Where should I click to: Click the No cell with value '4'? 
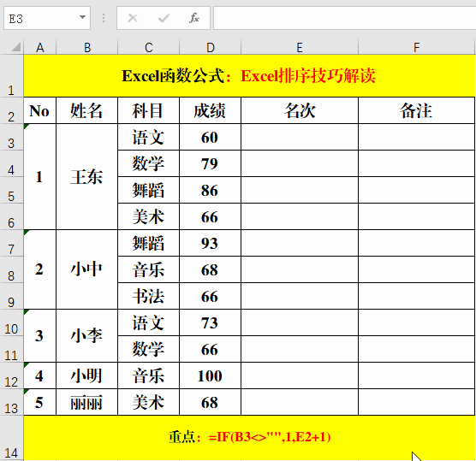coord(39,375)
